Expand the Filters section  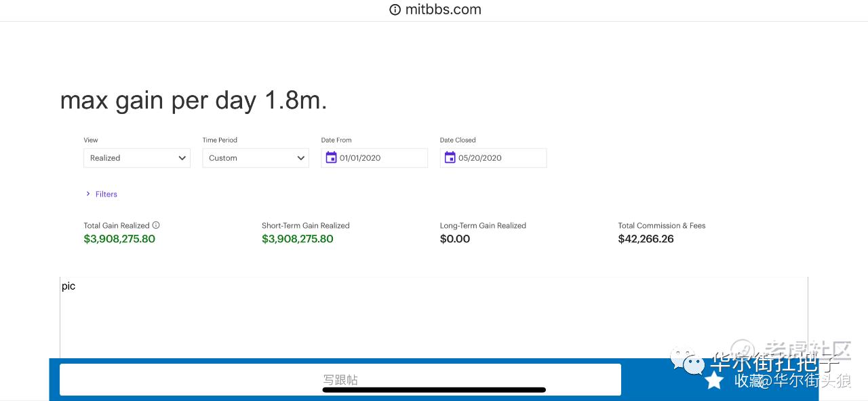pyautogui.click(x=102, y=194)
